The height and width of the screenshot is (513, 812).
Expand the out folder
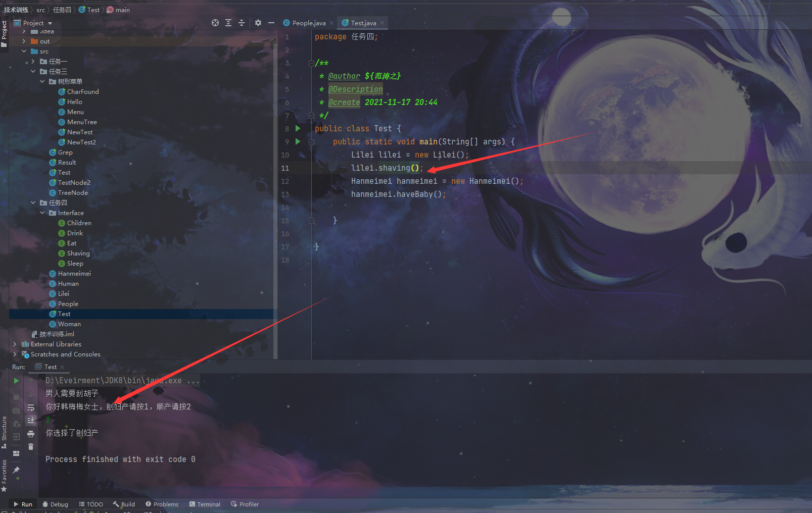[24, 41]
